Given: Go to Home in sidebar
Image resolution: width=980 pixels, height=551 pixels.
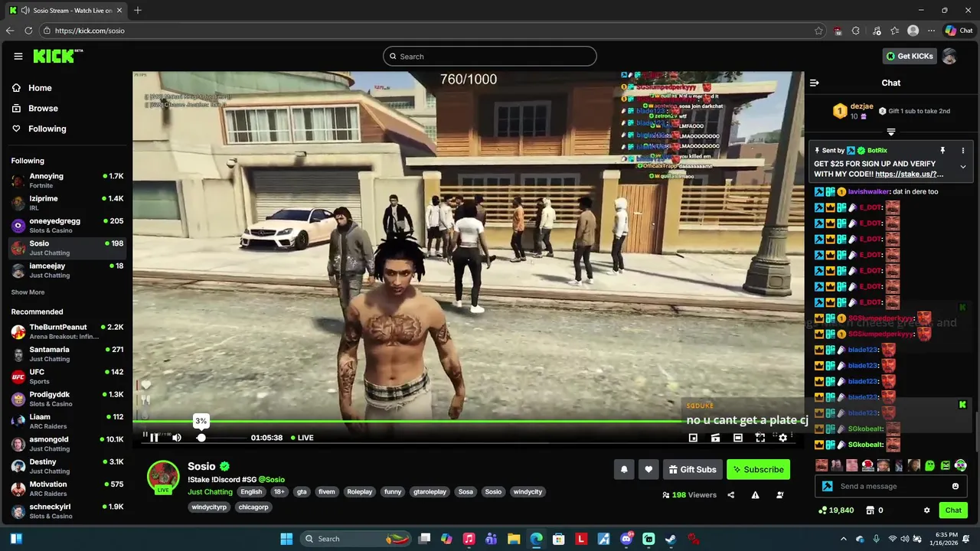Looking at the screenshot, I should (32, 88).
